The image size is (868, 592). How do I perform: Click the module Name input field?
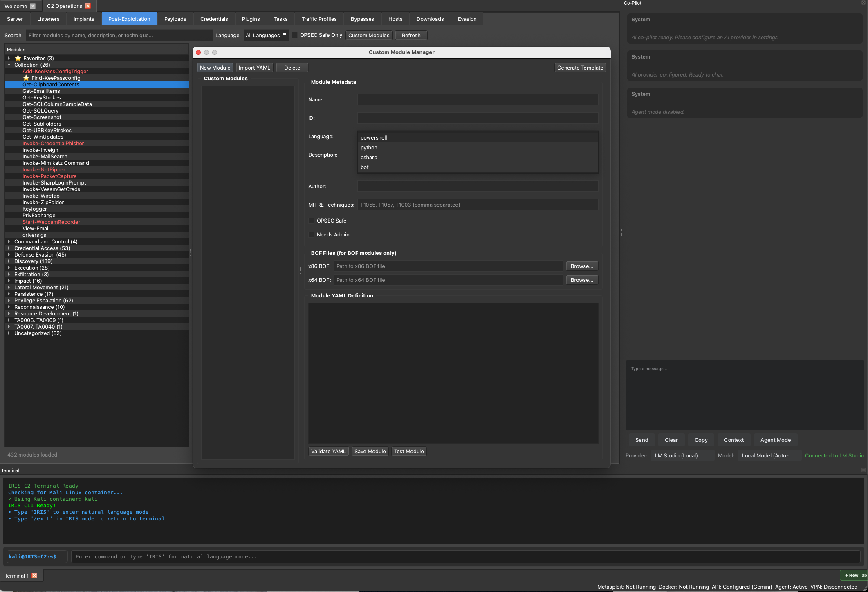click(x=478, y=99)
